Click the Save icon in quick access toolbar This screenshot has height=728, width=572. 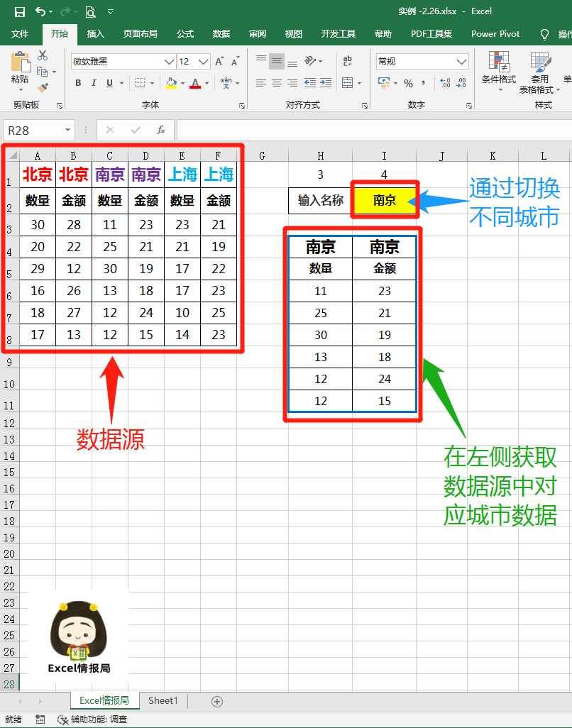click(20, 11)
